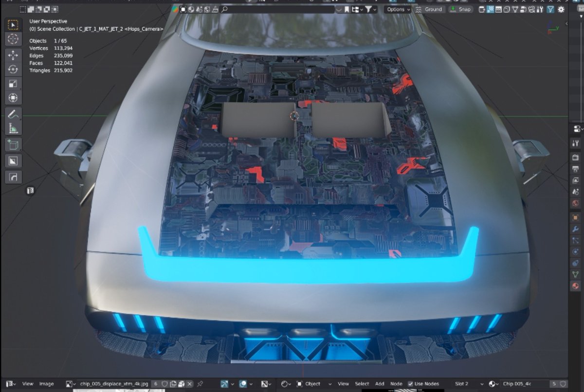Click the material user count 5

[x=554, y=384]
